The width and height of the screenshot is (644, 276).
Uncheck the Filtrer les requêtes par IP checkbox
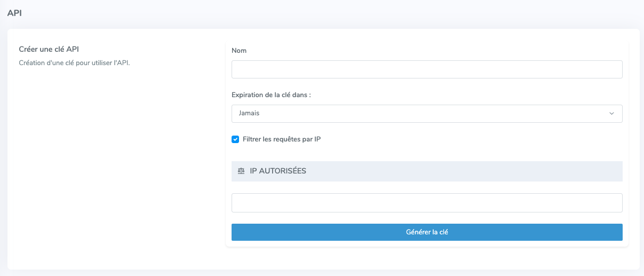tap(235, 139)
